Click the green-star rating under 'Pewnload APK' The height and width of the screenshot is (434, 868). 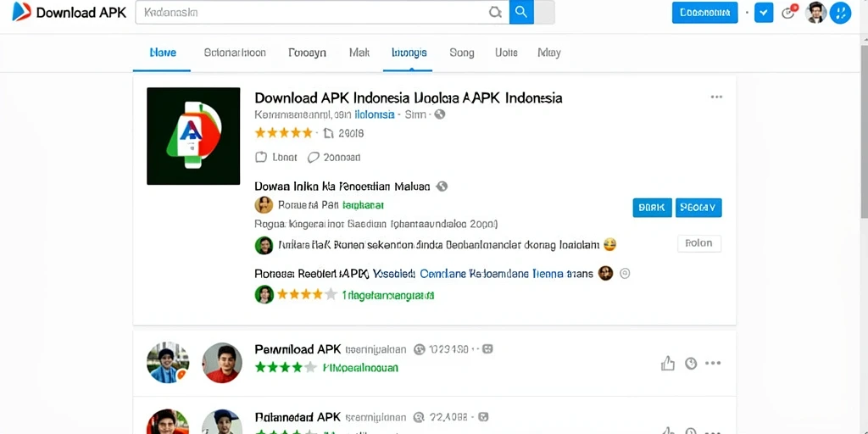[x=285, y=367]
